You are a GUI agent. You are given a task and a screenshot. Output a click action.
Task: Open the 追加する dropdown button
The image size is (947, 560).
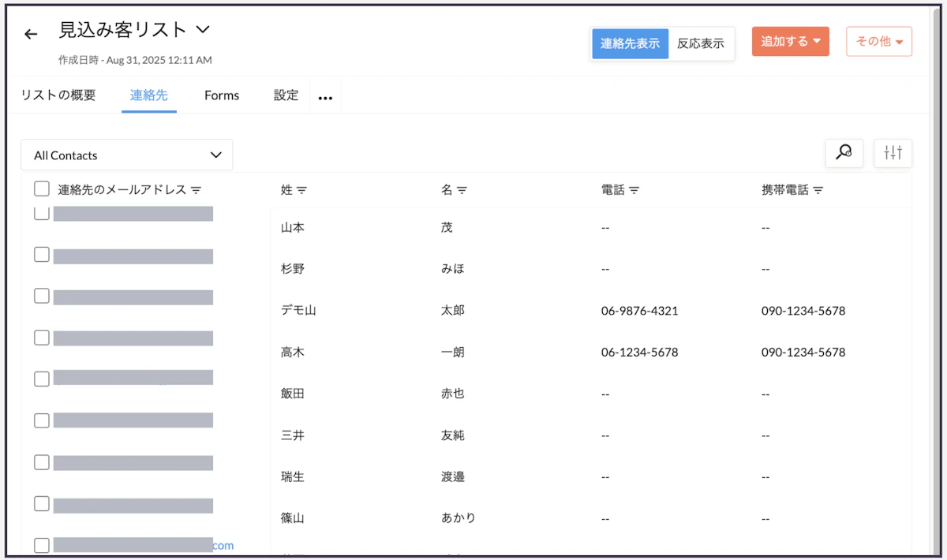pyautogui.click(x=791, y=41)
